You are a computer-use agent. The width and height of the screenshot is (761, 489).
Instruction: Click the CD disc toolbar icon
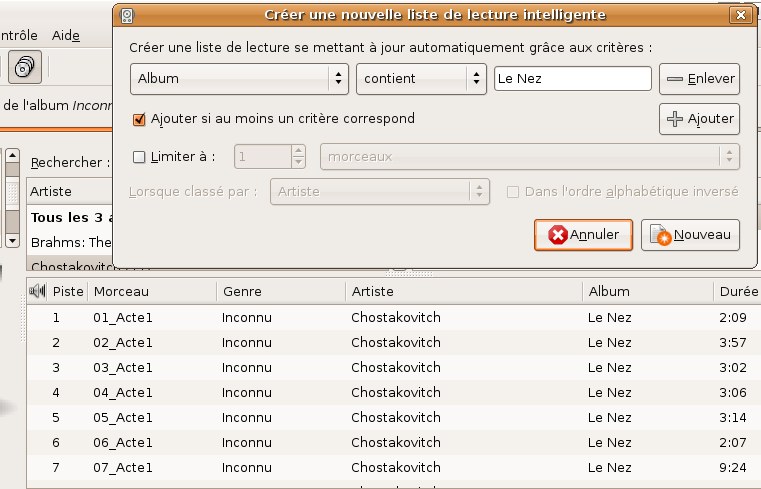(x=25, y=67)
